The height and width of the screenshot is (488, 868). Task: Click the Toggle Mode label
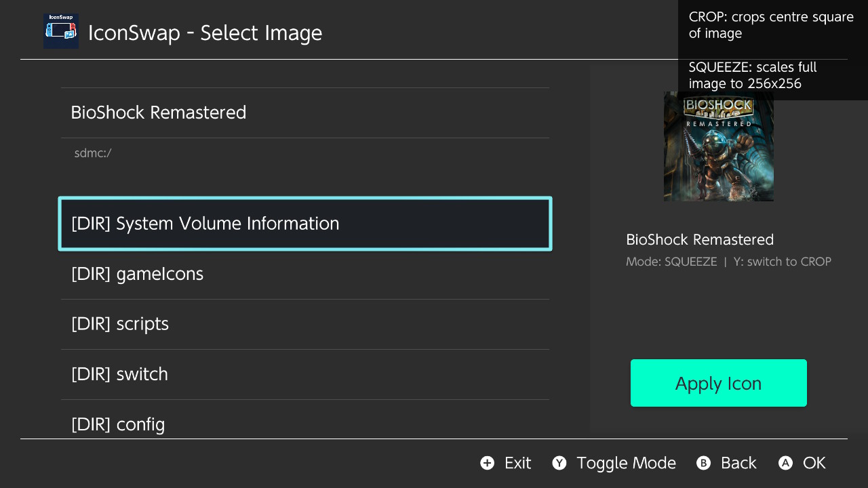626,463
